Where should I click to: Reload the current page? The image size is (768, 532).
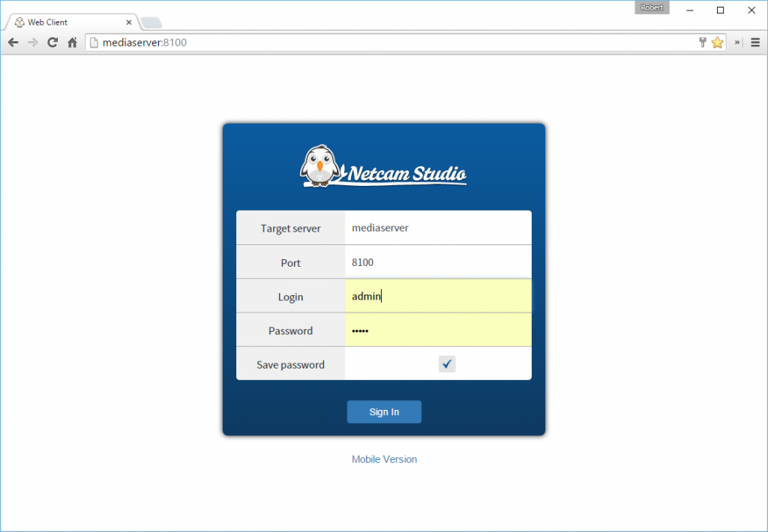(52, 42)
